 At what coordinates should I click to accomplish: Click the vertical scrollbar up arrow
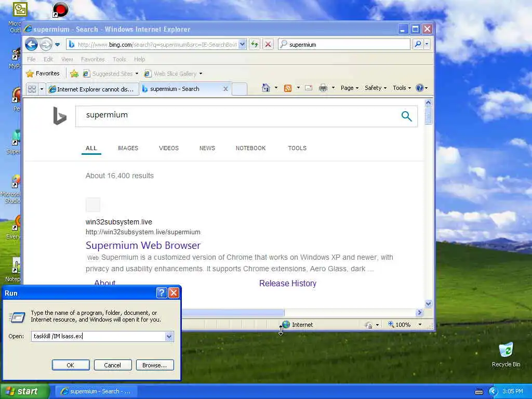428,102
